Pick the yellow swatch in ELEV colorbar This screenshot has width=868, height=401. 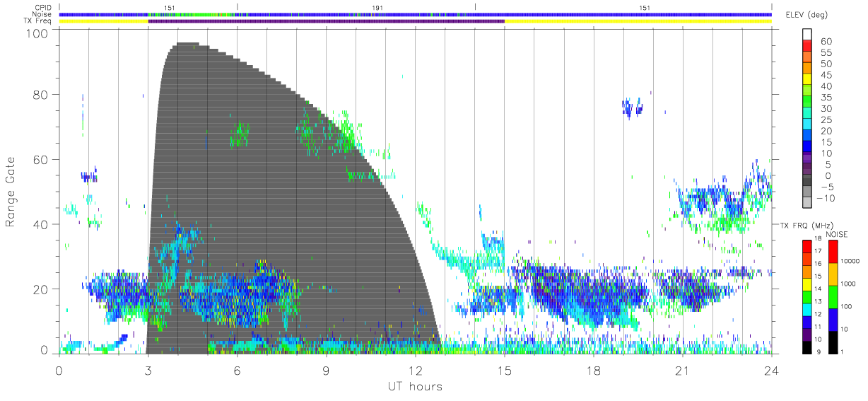pyautogui.click(x=808, y=79)
